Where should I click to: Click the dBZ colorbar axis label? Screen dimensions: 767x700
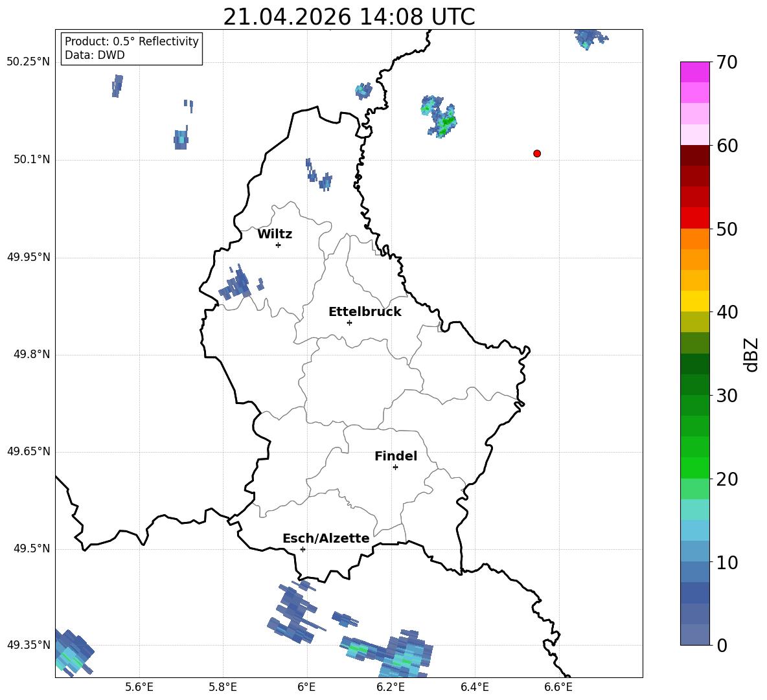tap(752, 355)
